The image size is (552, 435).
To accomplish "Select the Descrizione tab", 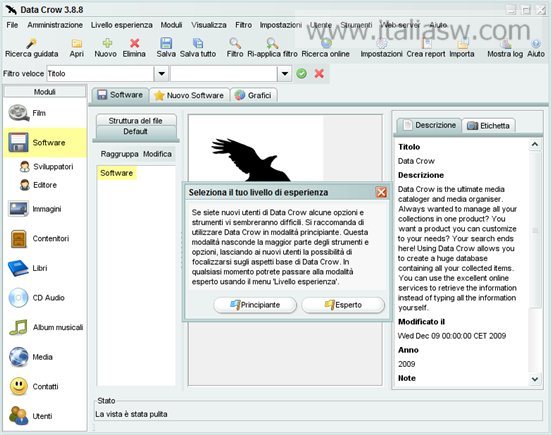I will 429,125.
